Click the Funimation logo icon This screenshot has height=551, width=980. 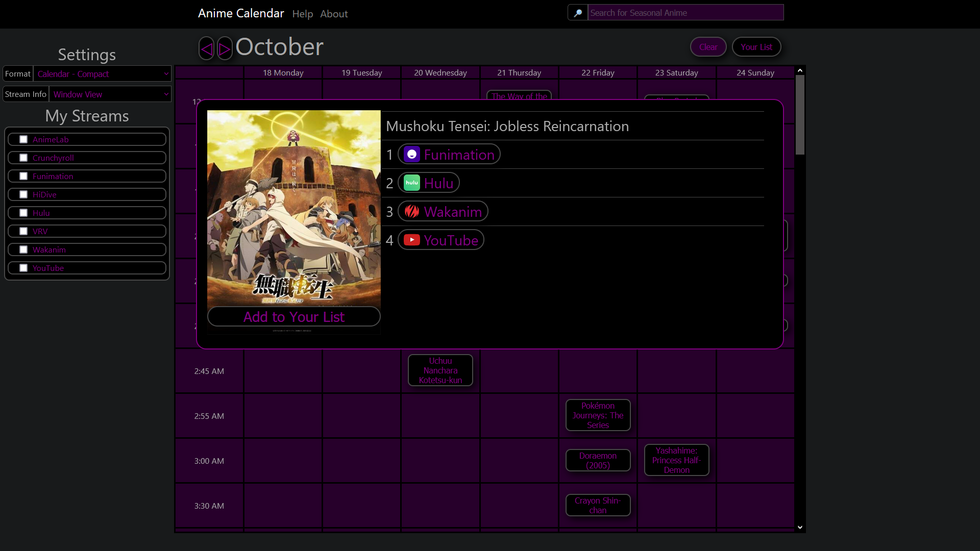tap(411, 155)
